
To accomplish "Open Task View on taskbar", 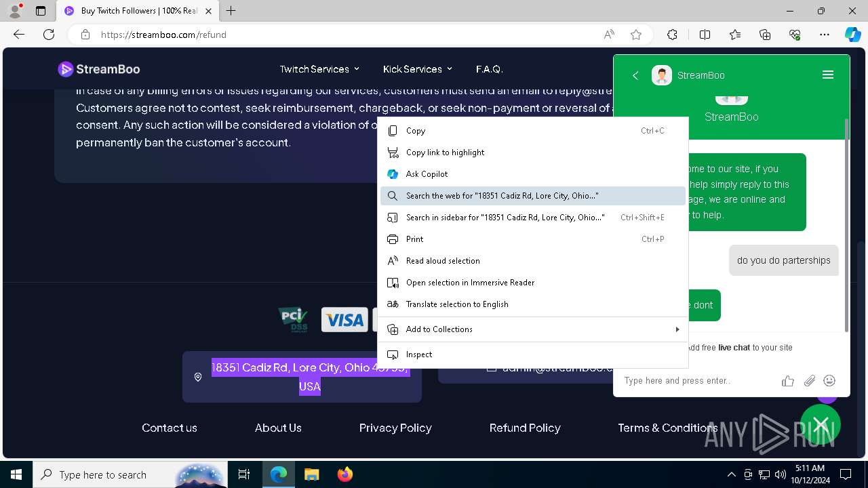I will coord(244,474).
